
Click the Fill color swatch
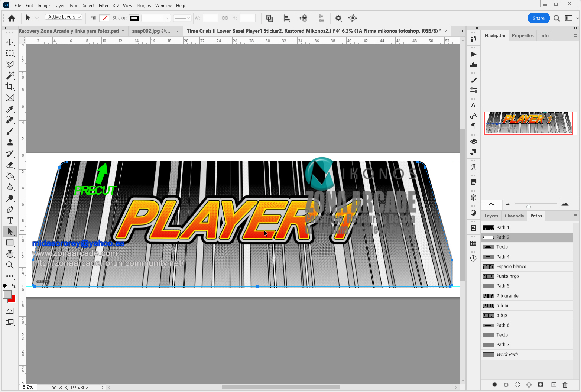[x=105, y=18]
